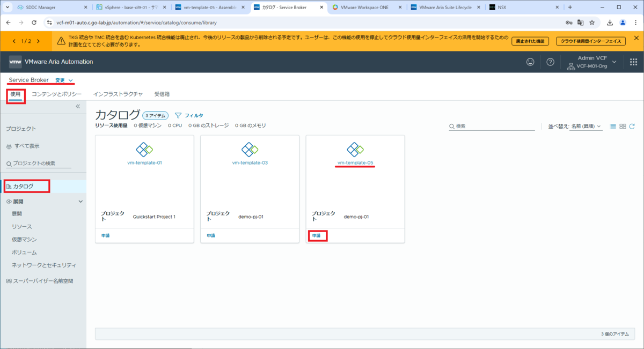Open 展開 sub-item under 展開 section
The image size is (644, 349).
pos(17,213)
